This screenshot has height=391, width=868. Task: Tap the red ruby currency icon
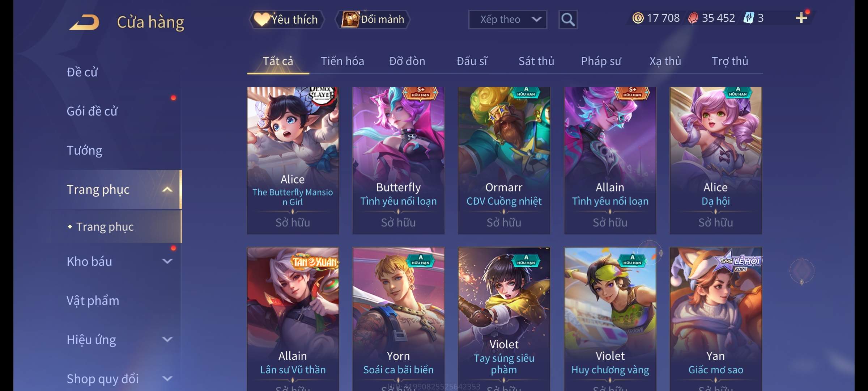pyautogui.click(x=693, y=18)
